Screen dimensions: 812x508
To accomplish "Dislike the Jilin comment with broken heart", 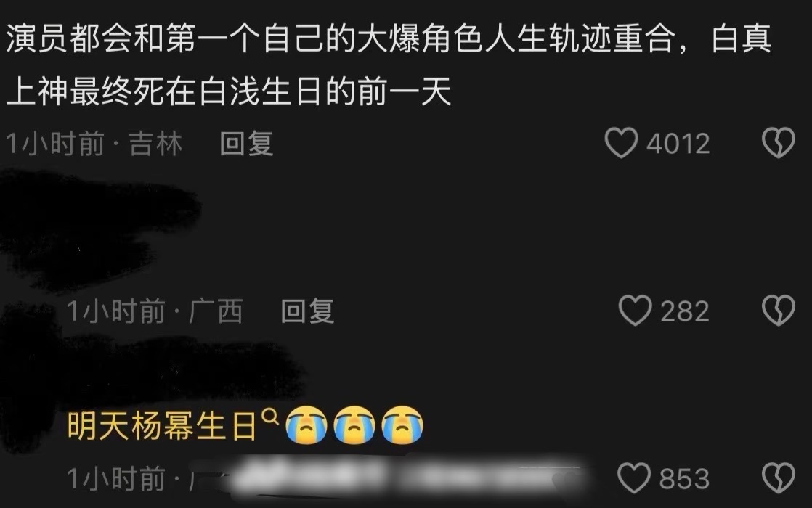I will [778, 143].
